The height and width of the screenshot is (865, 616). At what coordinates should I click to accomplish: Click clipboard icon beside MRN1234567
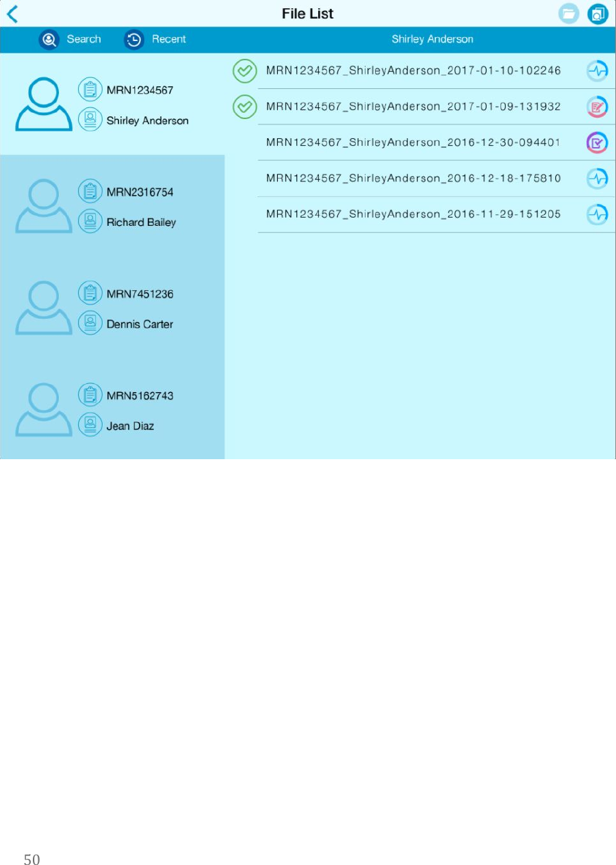click(90, 90)
